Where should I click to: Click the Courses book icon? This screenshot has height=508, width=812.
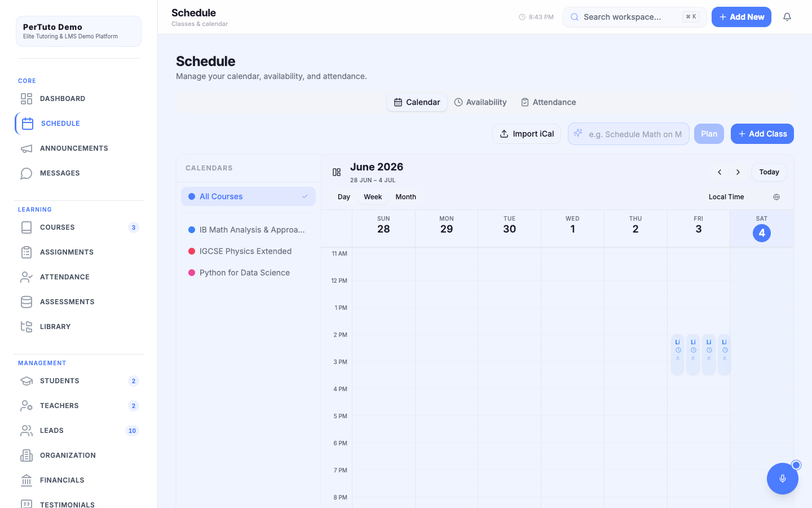(27, 227)
